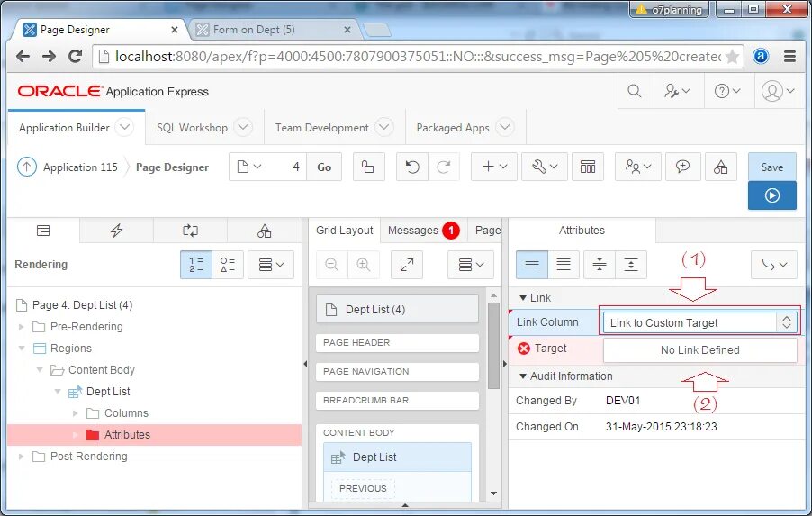The height and width of the screenshot is (516, 812).
Task: Click the Save button
Action: (x=772, y=167)
